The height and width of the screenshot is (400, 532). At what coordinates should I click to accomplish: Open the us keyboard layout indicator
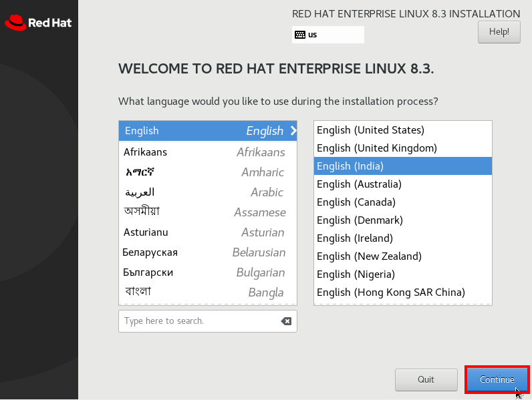[x=327, y=35]
